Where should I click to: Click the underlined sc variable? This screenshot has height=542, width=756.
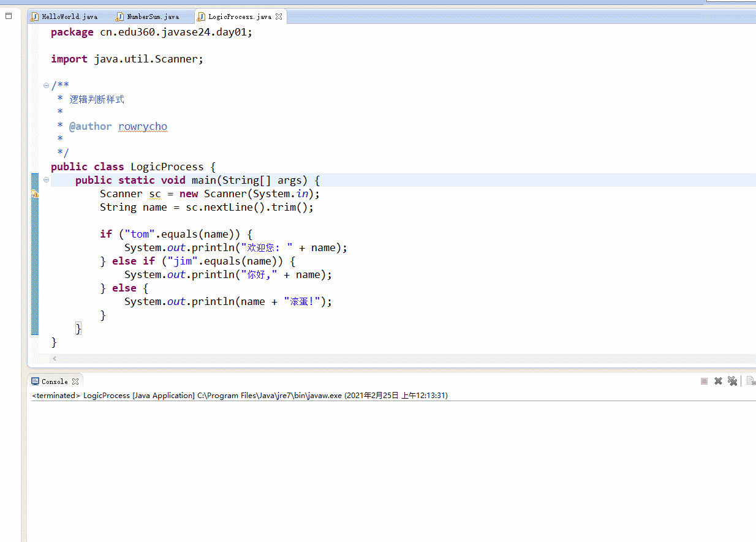(155, 194)
